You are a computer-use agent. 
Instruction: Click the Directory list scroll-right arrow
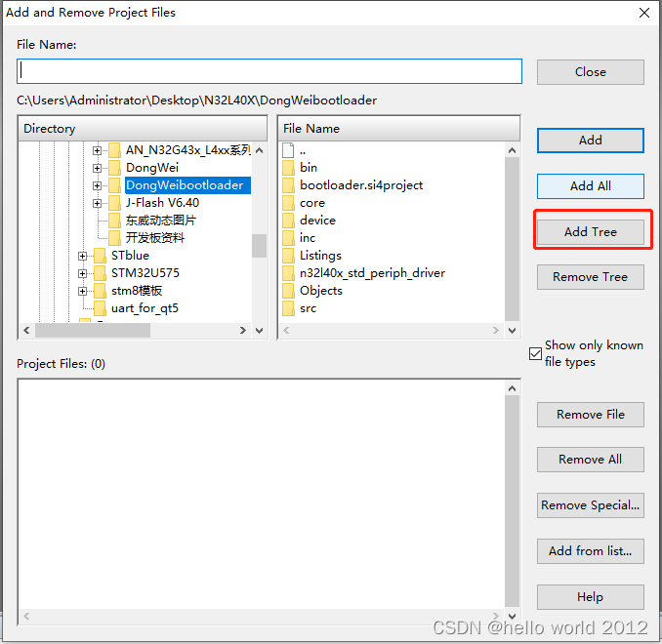(243, 331)
